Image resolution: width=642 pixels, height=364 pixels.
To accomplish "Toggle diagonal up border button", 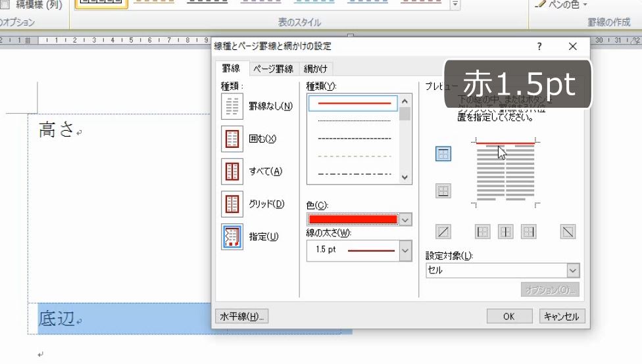I will point(443,232).
